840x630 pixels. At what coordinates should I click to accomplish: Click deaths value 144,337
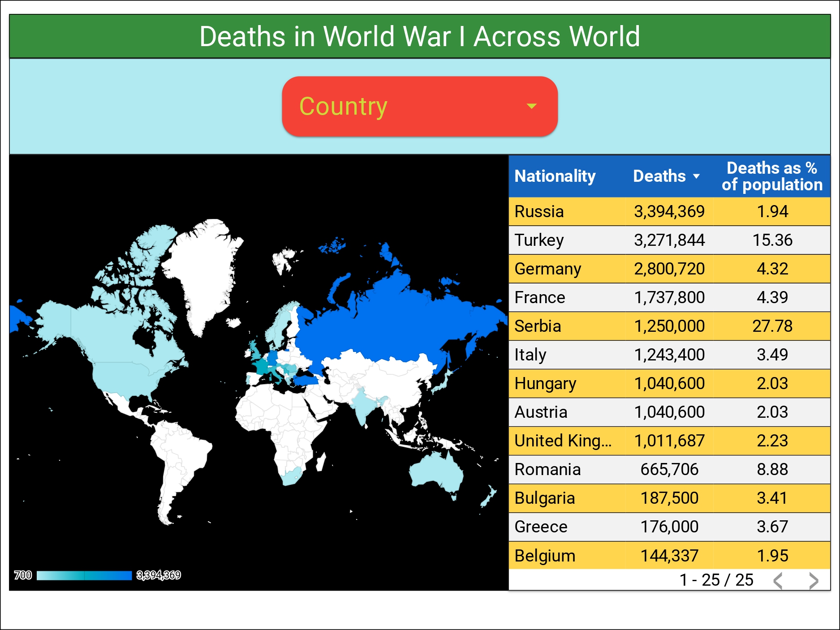click(669, 556)
